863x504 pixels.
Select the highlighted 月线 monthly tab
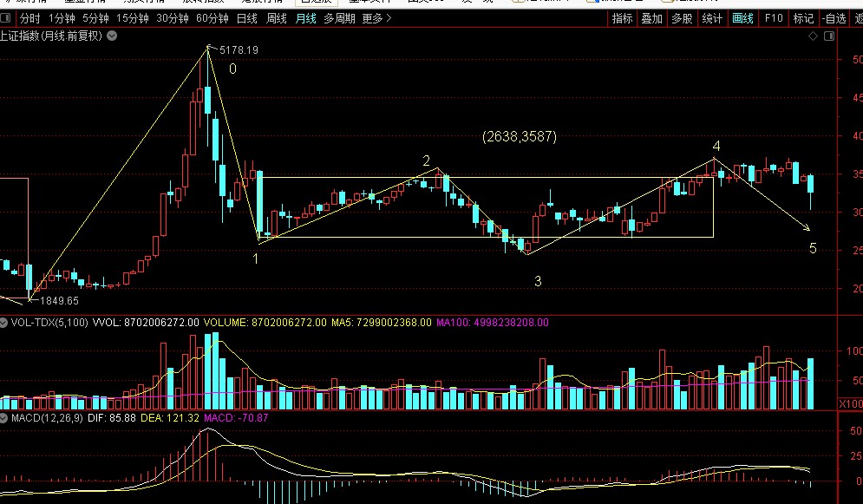(x=305, y=19)
